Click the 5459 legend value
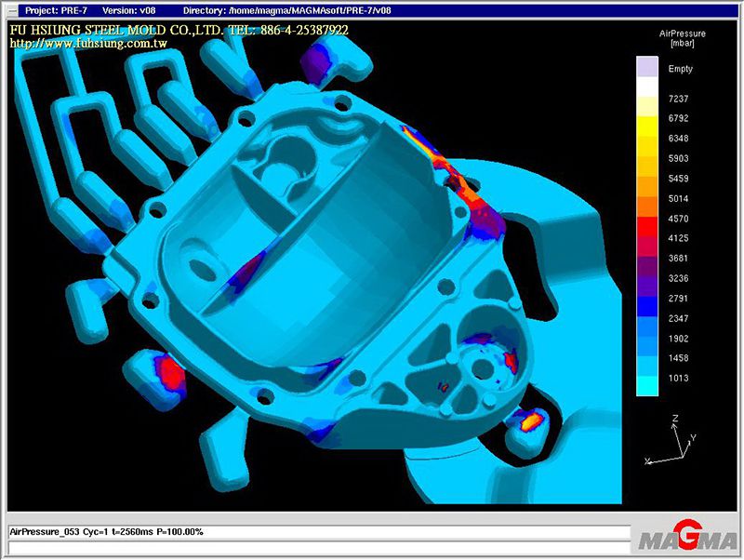This screenshot has width=744, height=560. [678, 179]
